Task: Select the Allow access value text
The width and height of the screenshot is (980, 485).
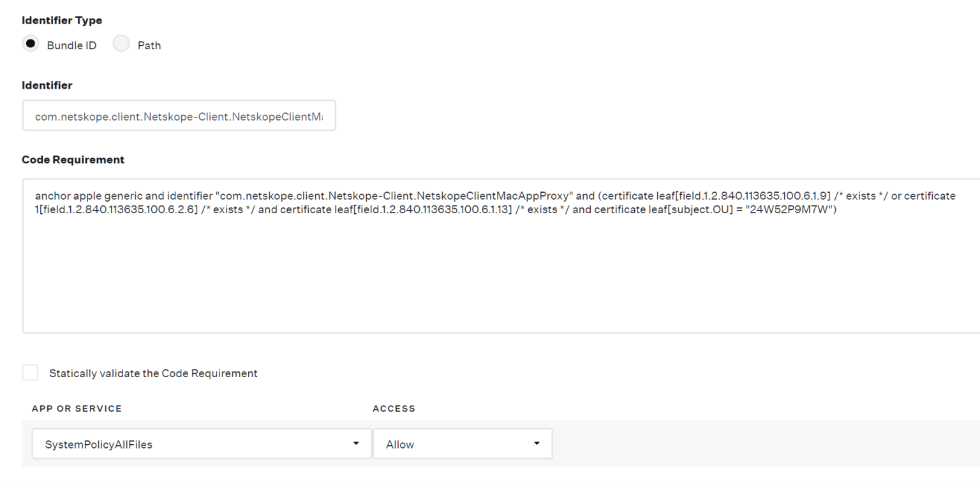Action: (399, 444)
